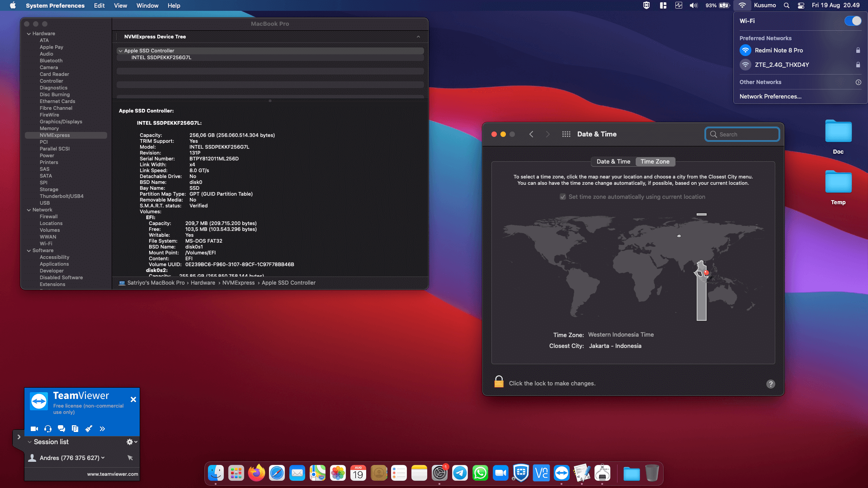
Task: Open TeamViewer file box documents icon
Action: 75,429
